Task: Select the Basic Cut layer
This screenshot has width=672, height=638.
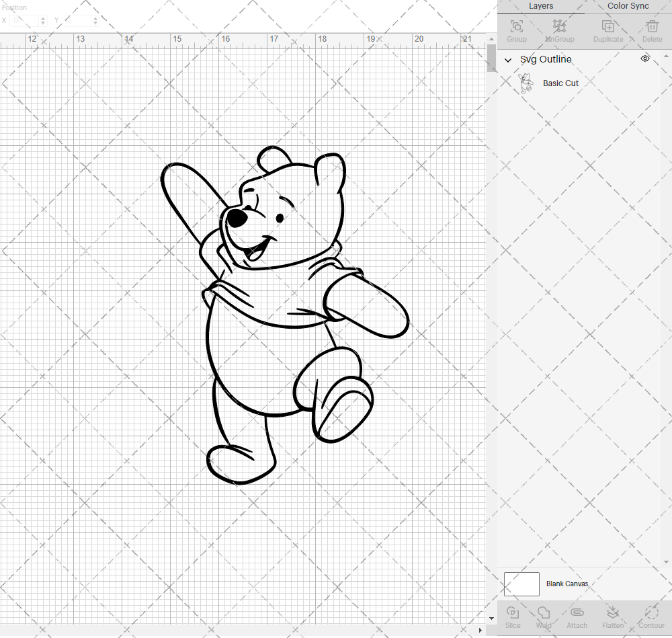Action: (x=560, y=83)
